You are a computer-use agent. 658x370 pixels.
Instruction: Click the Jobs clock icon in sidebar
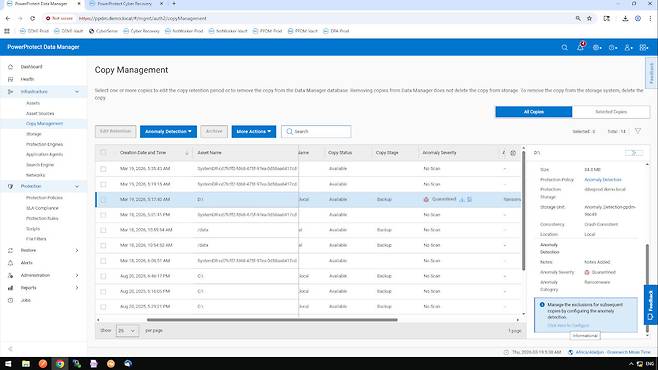point(10,300)
